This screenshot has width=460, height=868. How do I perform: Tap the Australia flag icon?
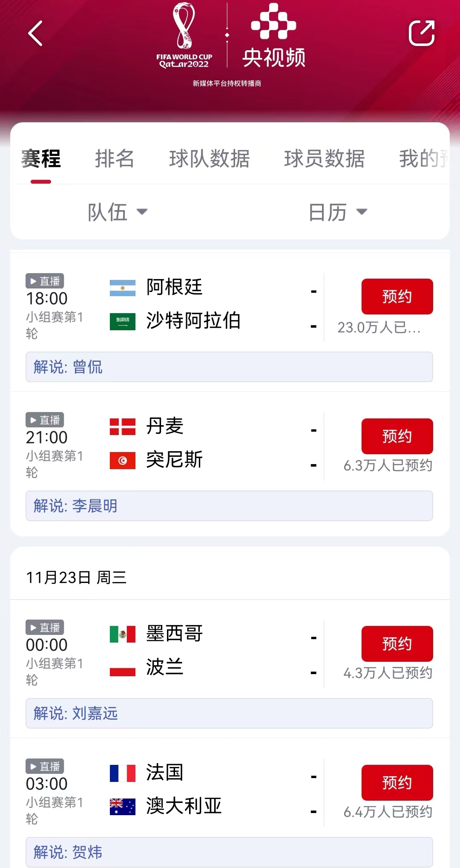tap(123, 806)
